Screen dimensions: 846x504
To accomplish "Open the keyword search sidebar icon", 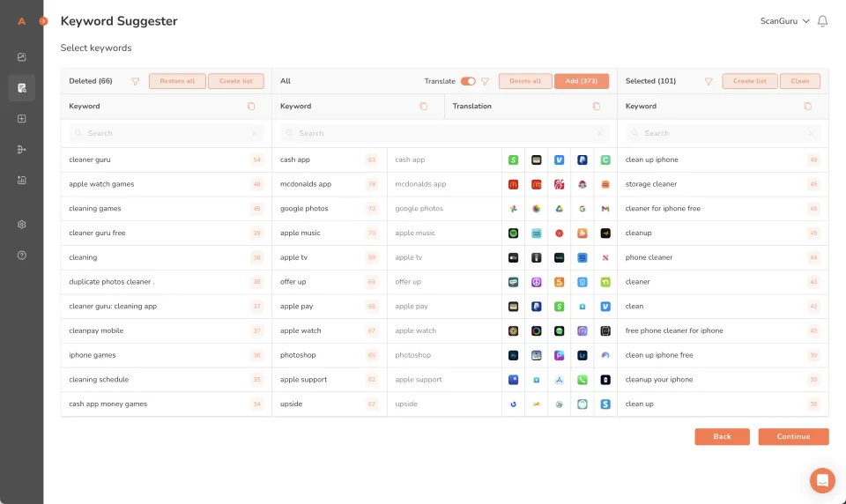I will [x=21, y=88].
